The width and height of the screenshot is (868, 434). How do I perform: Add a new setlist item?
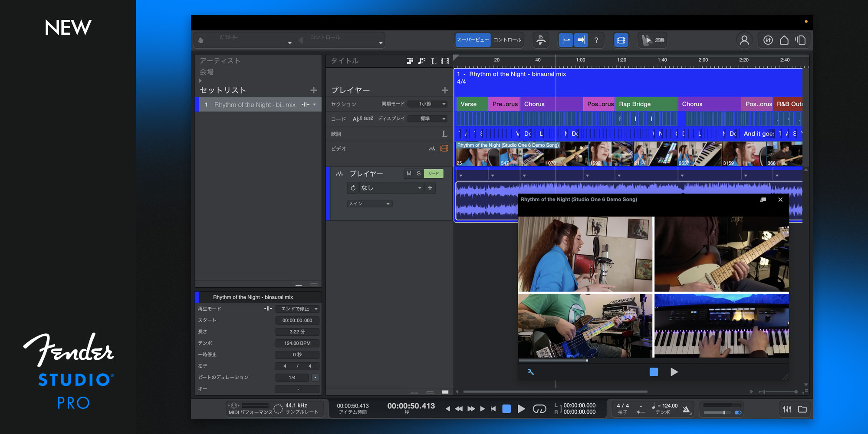[x=313, y=90]
